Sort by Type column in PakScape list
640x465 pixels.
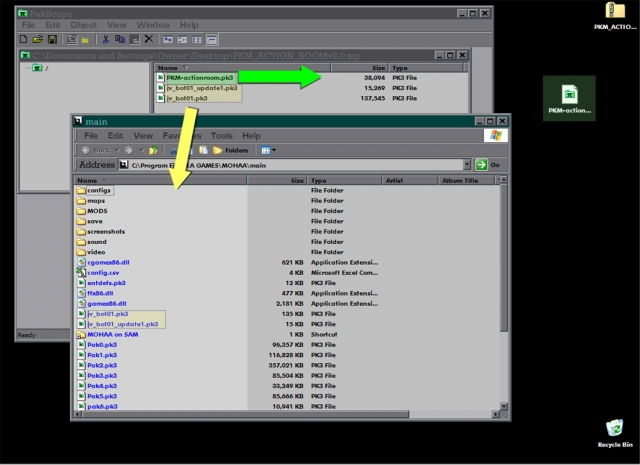(426, 68)
